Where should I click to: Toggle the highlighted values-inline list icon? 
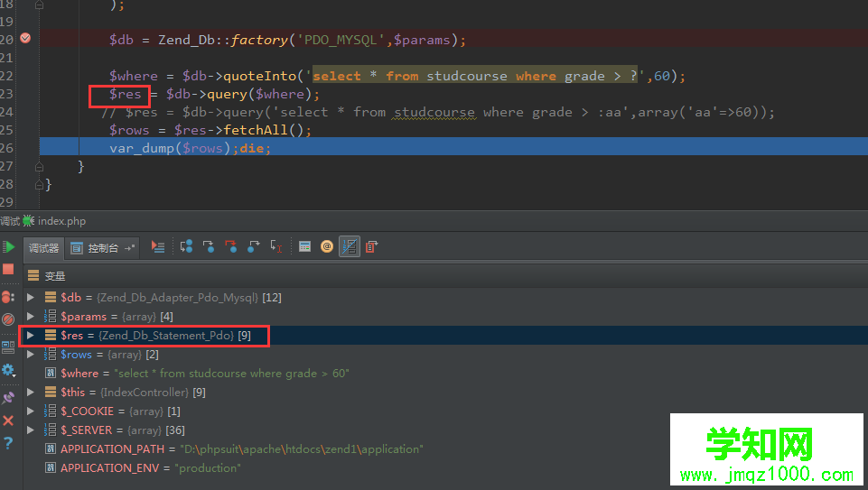pyautogui.click(x=350, y=246)
